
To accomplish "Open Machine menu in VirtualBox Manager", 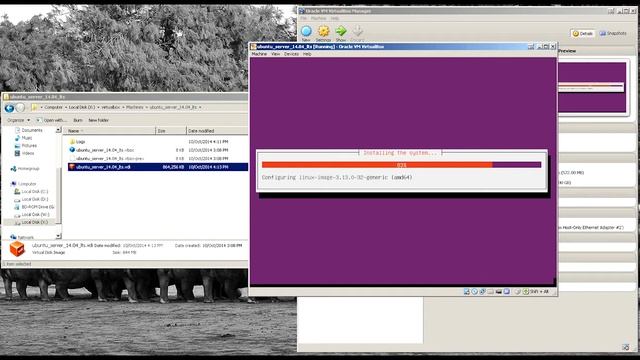I will click(318, 18).
